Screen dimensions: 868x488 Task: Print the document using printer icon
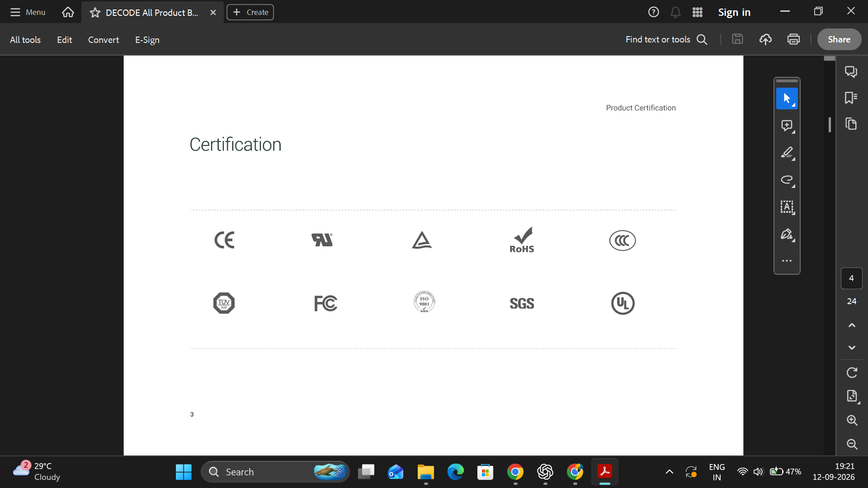(793, 39)
